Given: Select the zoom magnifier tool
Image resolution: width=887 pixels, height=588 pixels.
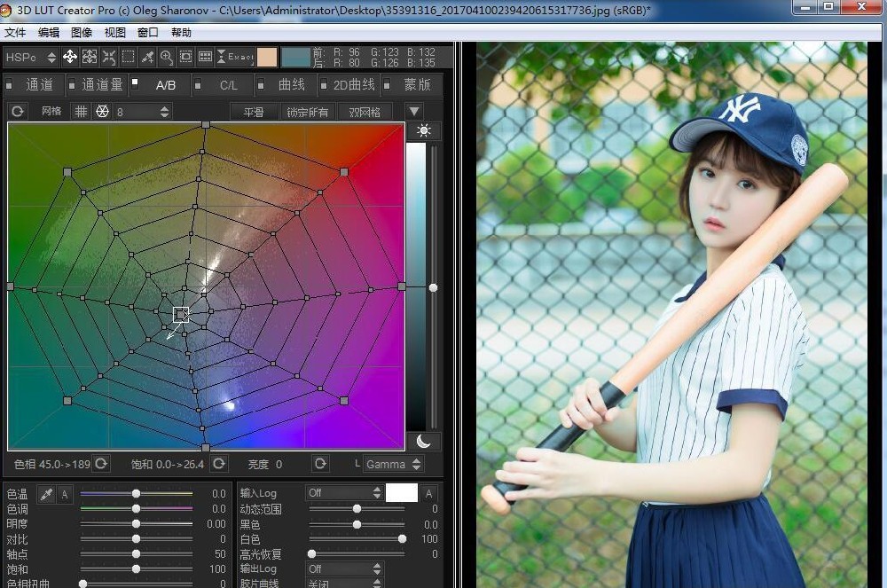Looking at the screenshot, I should 167,58.
